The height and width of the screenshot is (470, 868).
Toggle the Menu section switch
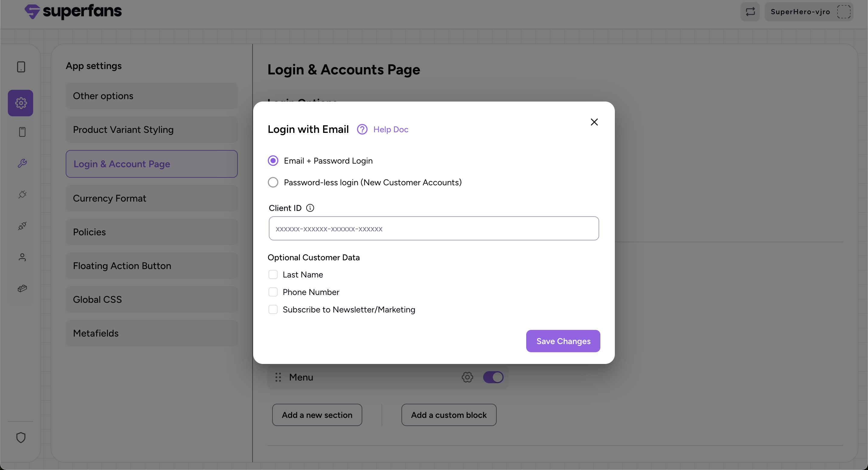(x=493, y=377)
